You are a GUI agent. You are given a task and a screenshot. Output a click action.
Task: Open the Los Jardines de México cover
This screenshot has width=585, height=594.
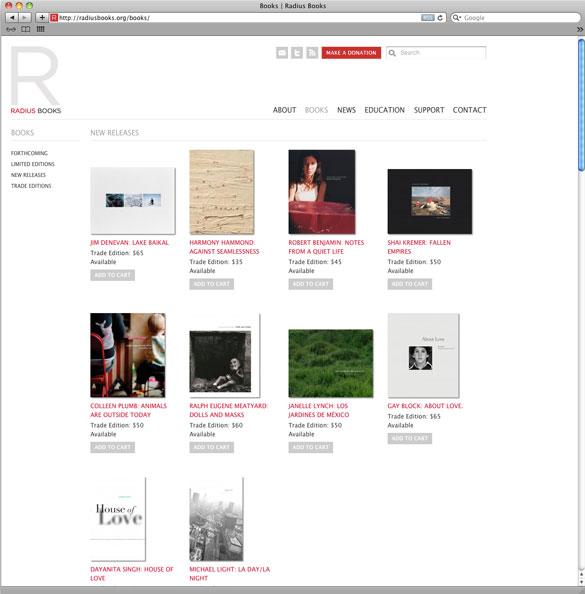click(x=331, y=363)
